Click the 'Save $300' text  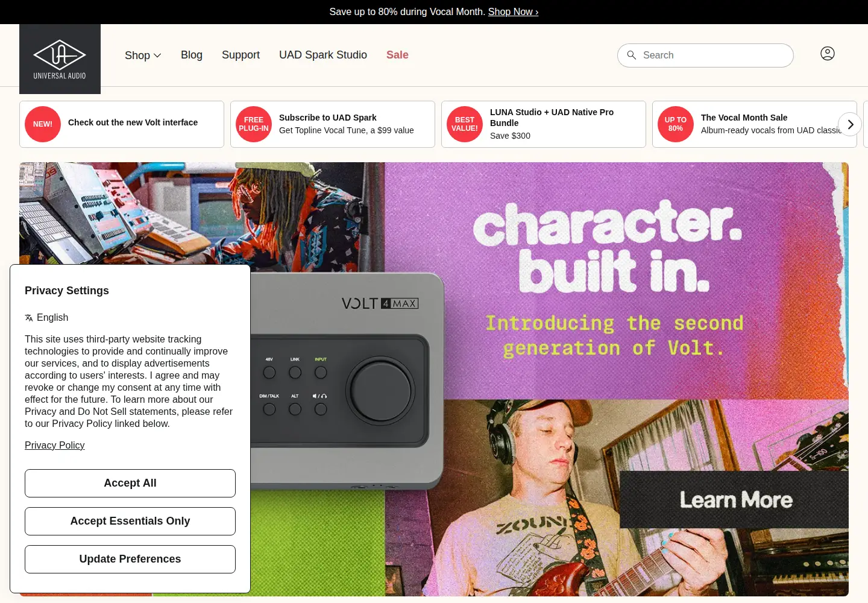tap(510, 136)
